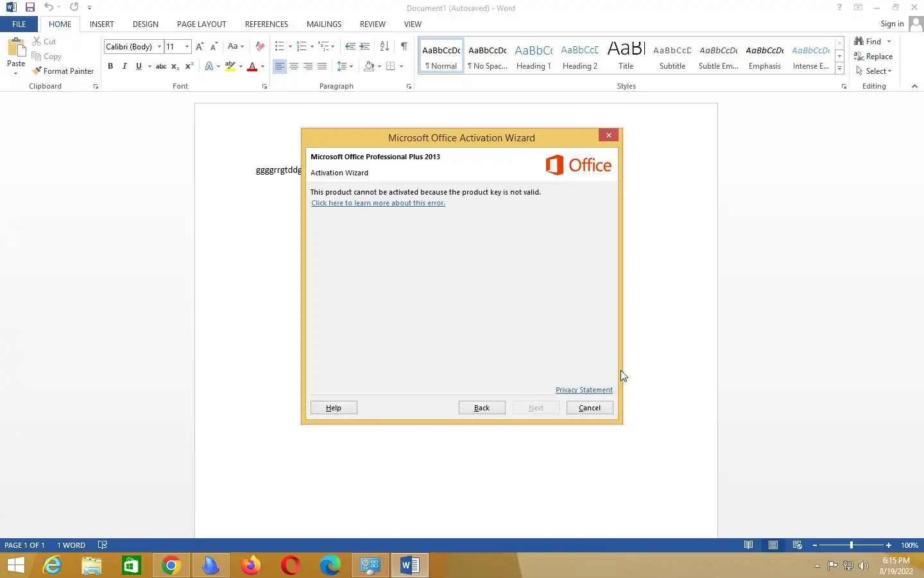This screenshot has height=578, width=924.
Task: Open the Change Case dropdown
Action: point(235,46)
